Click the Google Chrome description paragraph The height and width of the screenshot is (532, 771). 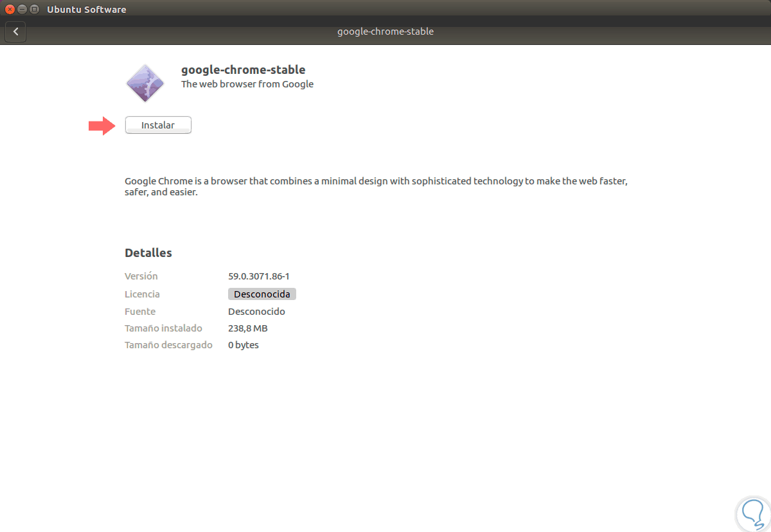[377, 186]
